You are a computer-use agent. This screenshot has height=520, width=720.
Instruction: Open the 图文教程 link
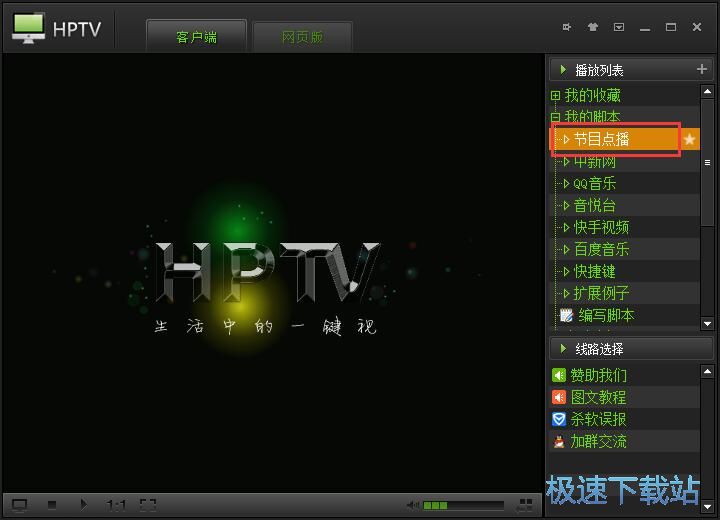pos(598,397)
